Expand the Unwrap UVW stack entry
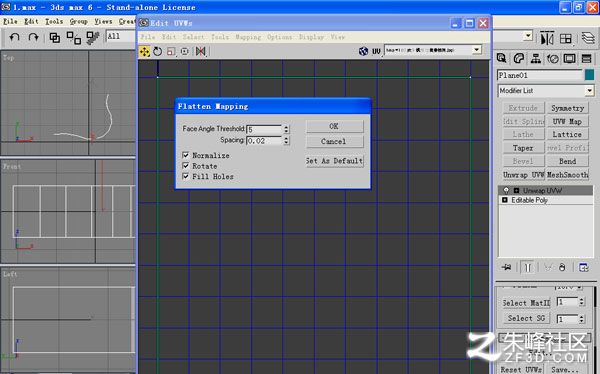 [516, 190]
